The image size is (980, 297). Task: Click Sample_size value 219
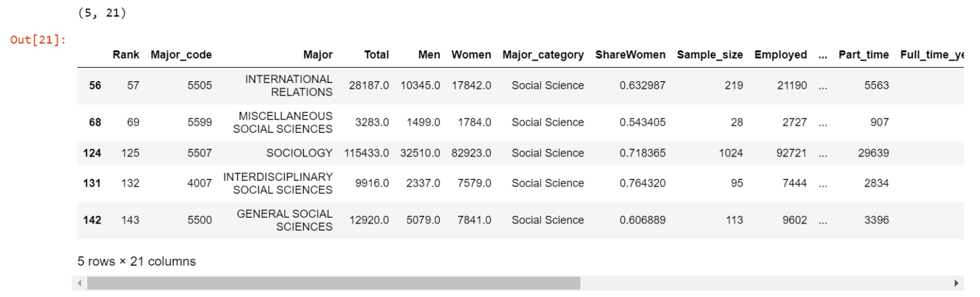click(x=734, y=86)
